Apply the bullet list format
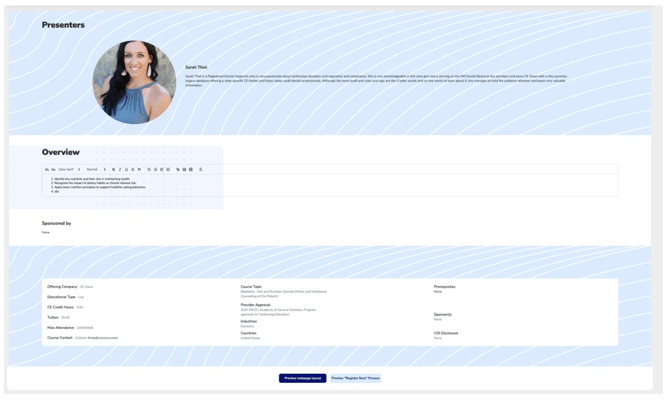 [155, 170]
